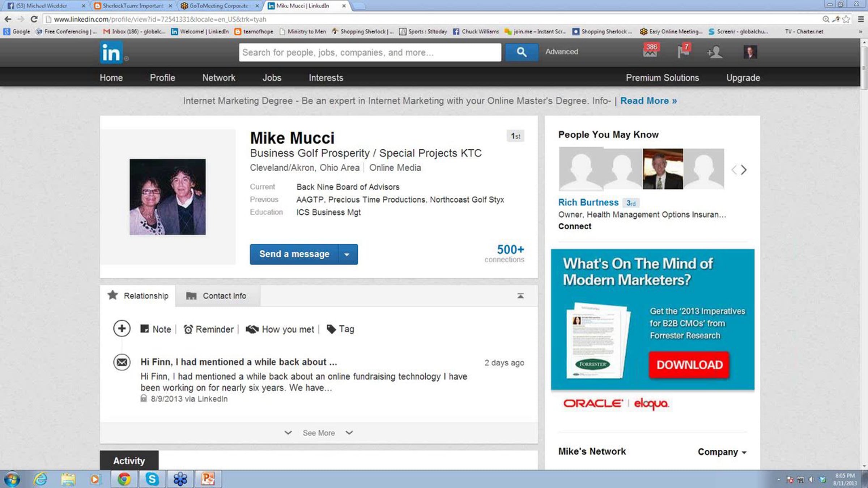Click the browser back arrow
Image resolution: width=868 pixels, height=488 pixels.
(x=8, y=19)
